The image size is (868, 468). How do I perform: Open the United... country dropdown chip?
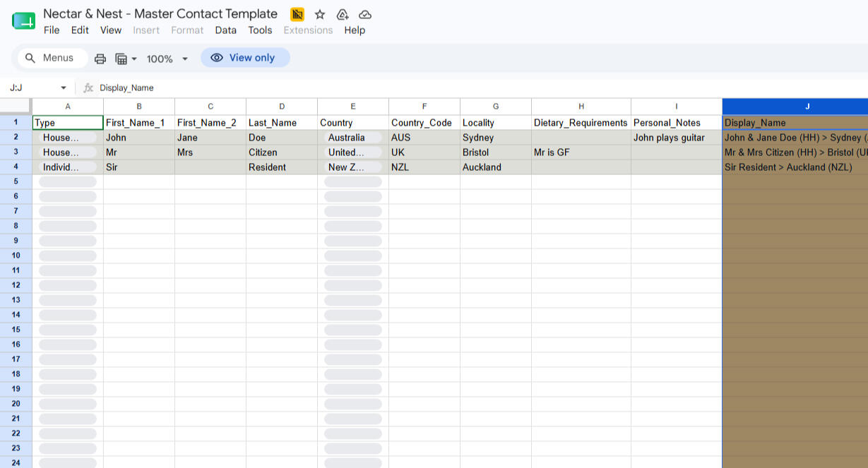tap(353, 152)
